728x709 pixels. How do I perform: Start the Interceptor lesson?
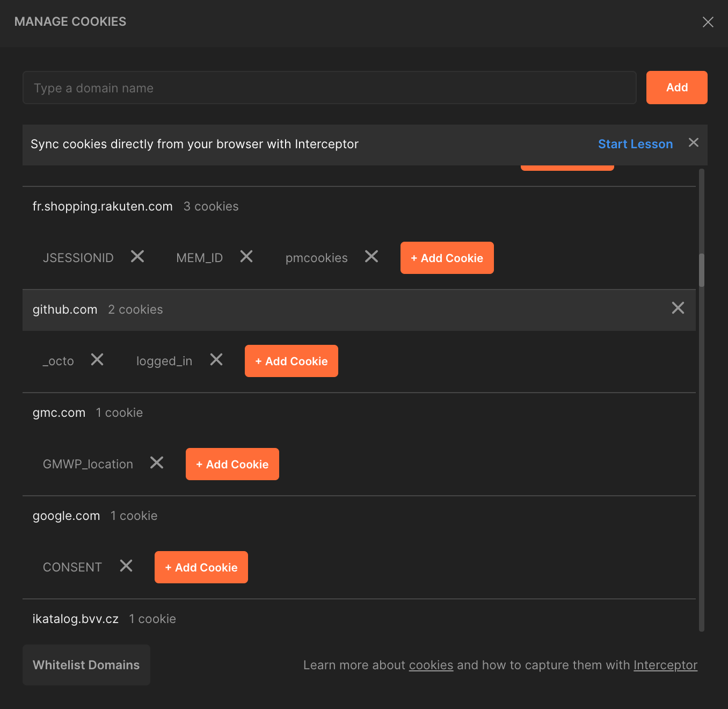tap(635, 144)
